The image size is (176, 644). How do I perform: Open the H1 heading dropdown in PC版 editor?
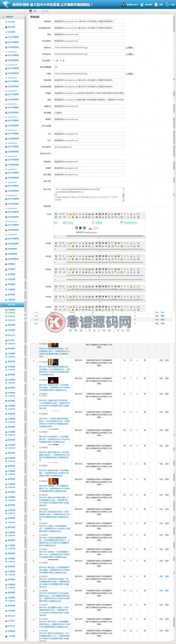(x=56, y=217)
